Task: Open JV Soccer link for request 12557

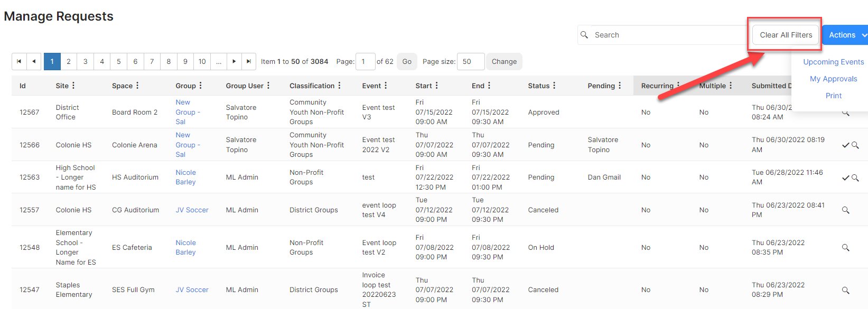Action: [192, 210]
